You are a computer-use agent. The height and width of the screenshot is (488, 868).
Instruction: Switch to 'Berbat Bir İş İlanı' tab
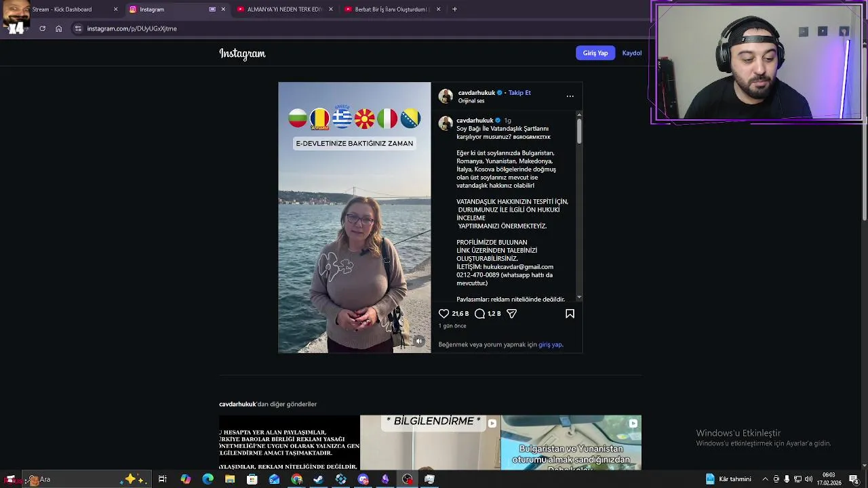(x=392, y=9)
